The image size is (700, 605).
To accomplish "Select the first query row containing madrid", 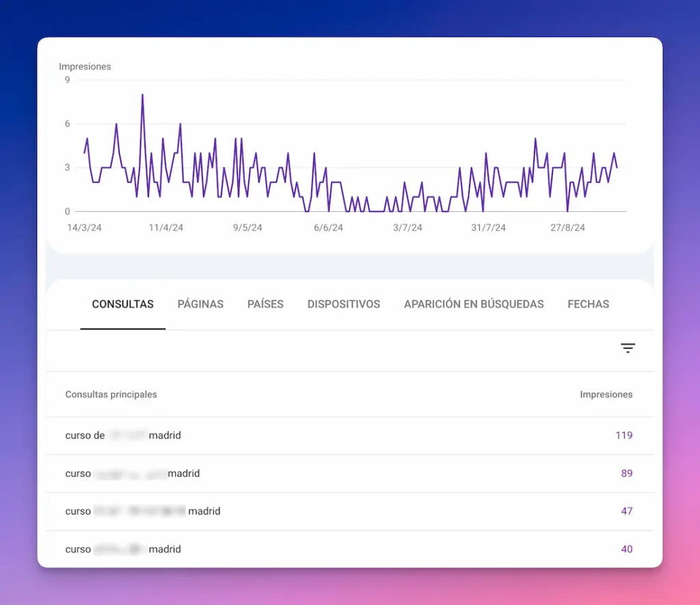I will click(x=122, y=435).
